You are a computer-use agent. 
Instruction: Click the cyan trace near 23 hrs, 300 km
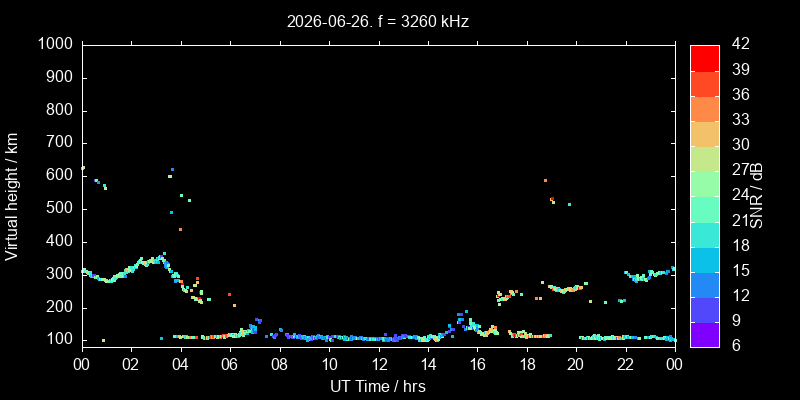(647, 276)
